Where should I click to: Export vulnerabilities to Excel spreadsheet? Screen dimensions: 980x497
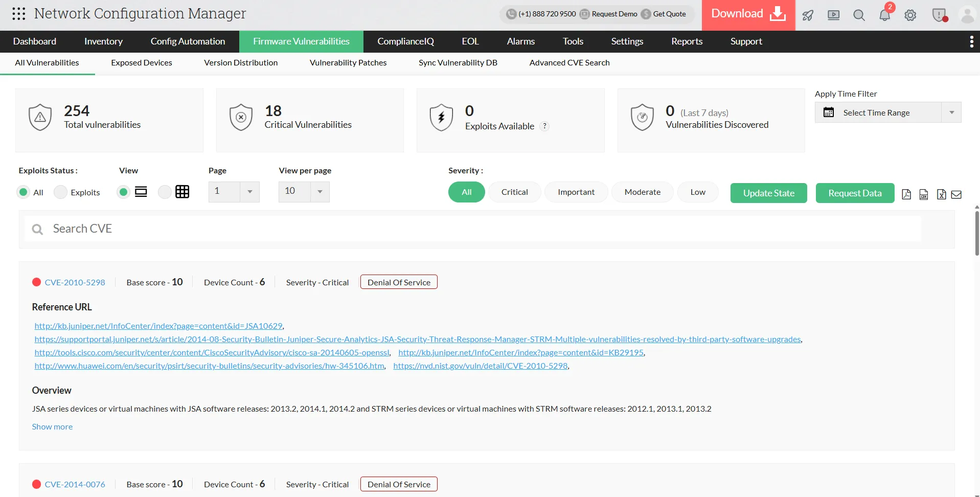click(x=941, y=194)
